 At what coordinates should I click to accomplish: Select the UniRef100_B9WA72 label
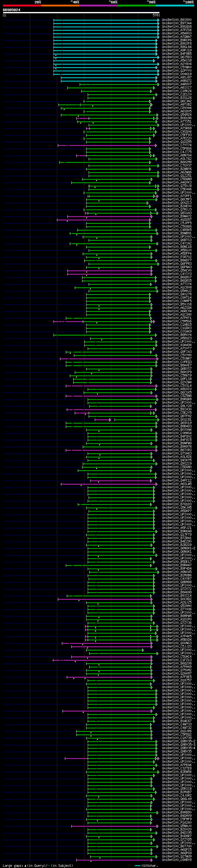click(x=177, y=216)
